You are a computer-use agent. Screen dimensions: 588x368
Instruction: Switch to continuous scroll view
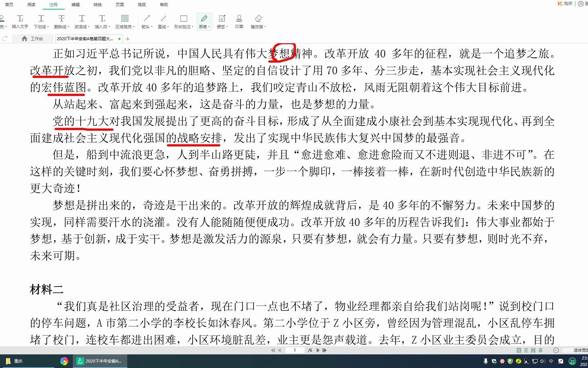(533, 350)
